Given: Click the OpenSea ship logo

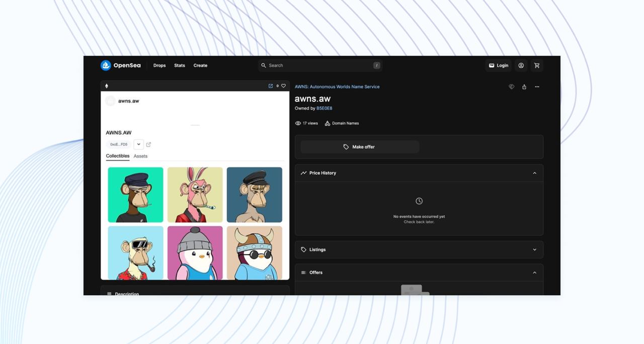Looking at the screenshot, I should [x=106, y=65].
